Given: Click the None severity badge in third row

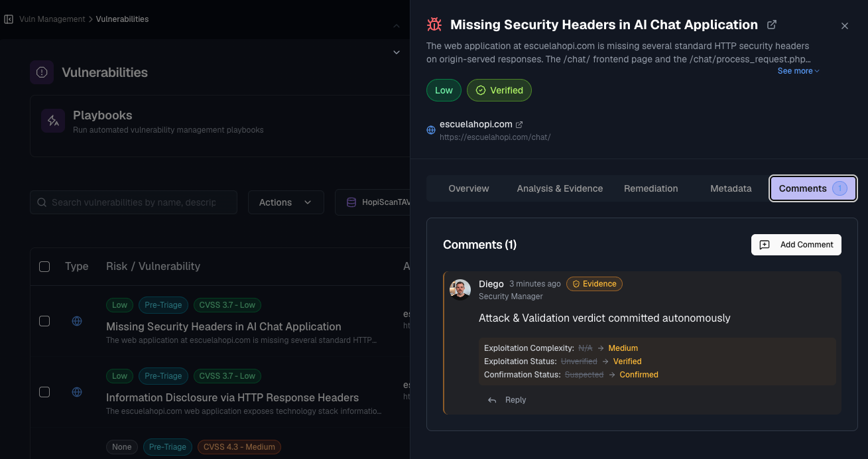Looking at the screenshot, I should tap(122, 447).
